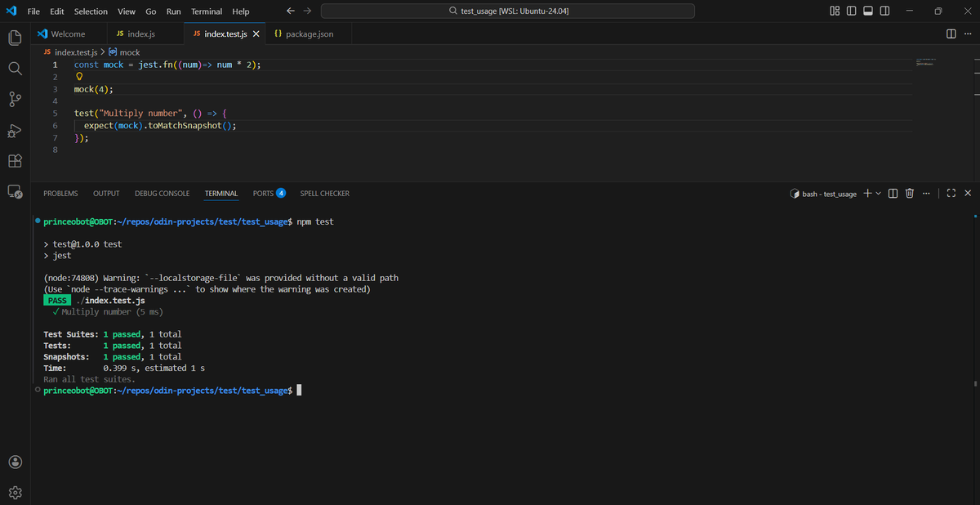Open the Remote Explorer icon
This screenshot has height=505, width=980.
click(x=15, y=192)
